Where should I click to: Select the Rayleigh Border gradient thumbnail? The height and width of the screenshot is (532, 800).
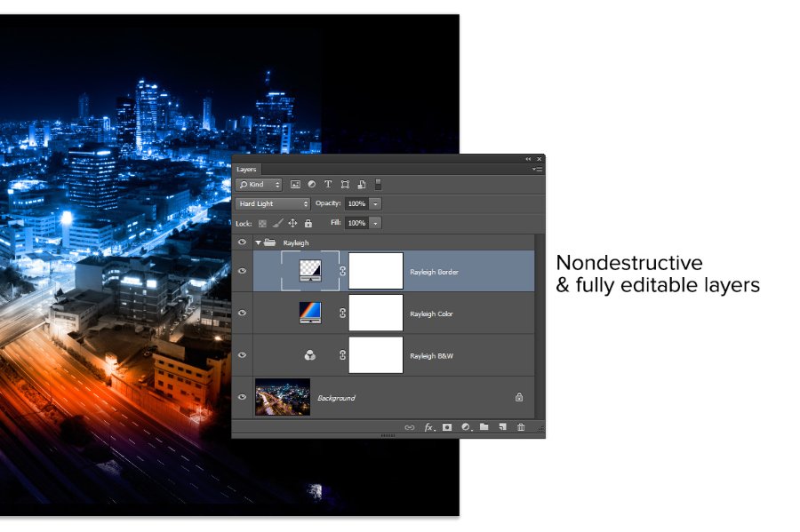(310, 271)
